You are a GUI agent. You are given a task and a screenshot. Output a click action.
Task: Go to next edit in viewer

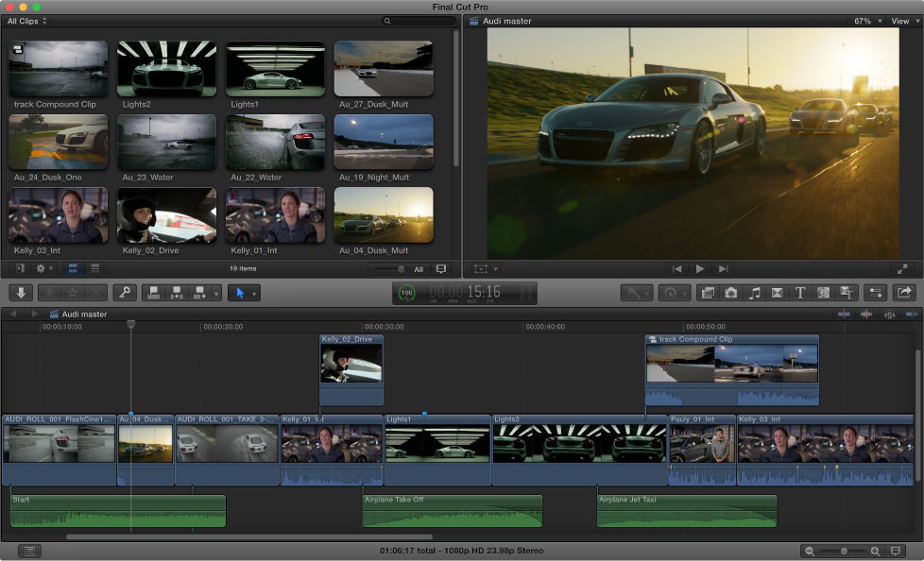(x=723, y=269)
